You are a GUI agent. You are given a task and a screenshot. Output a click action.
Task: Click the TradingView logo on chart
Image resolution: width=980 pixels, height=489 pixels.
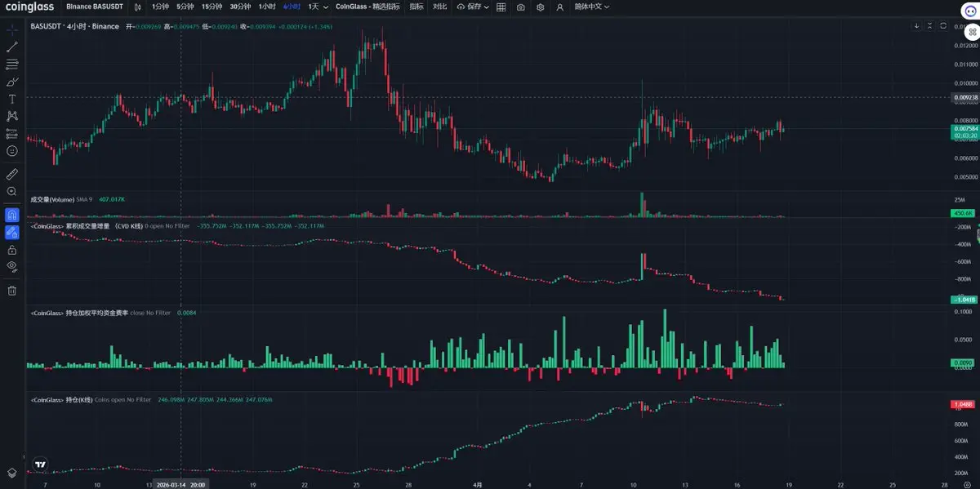click(x=41, y=464)
